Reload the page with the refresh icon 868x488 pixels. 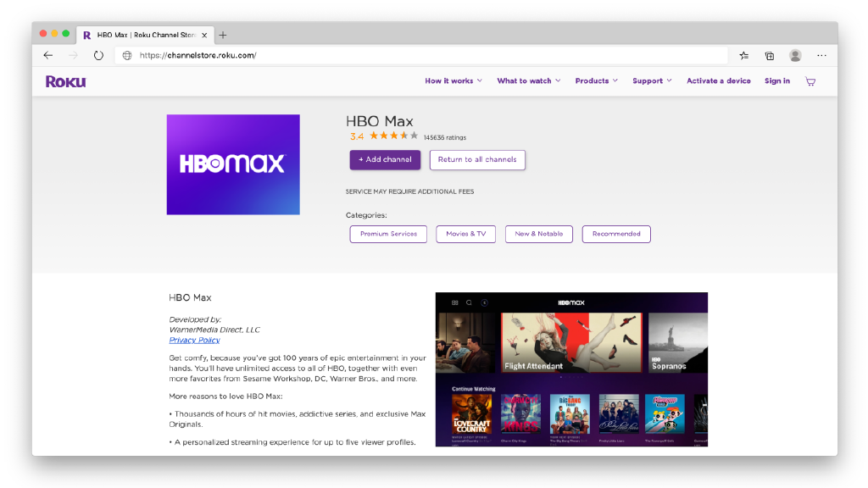(98, 55)
